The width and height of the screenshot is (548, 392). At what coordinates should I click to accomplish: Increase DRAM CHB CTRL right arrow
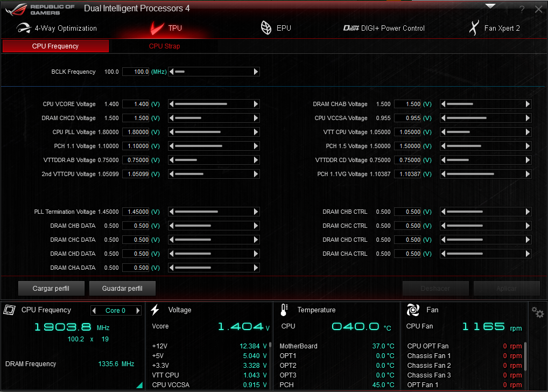[x=528, y=212]
